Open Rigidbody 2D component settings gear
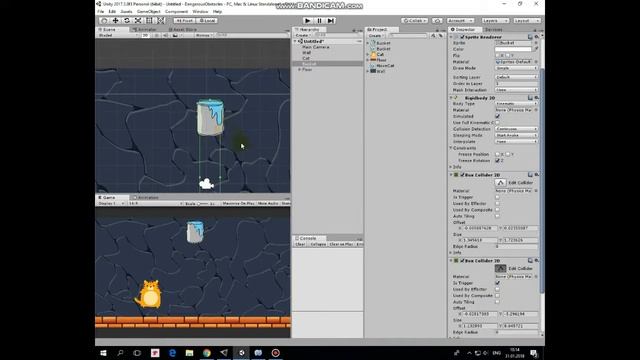This screenshot has width=640, height=360. (537, 98)
